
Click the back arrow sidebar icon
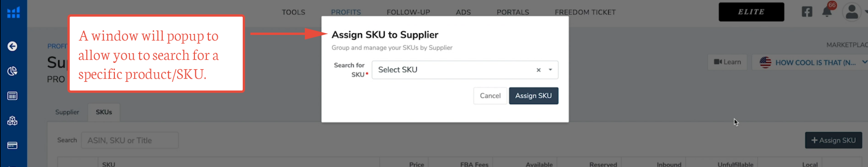tap(13, 46)
